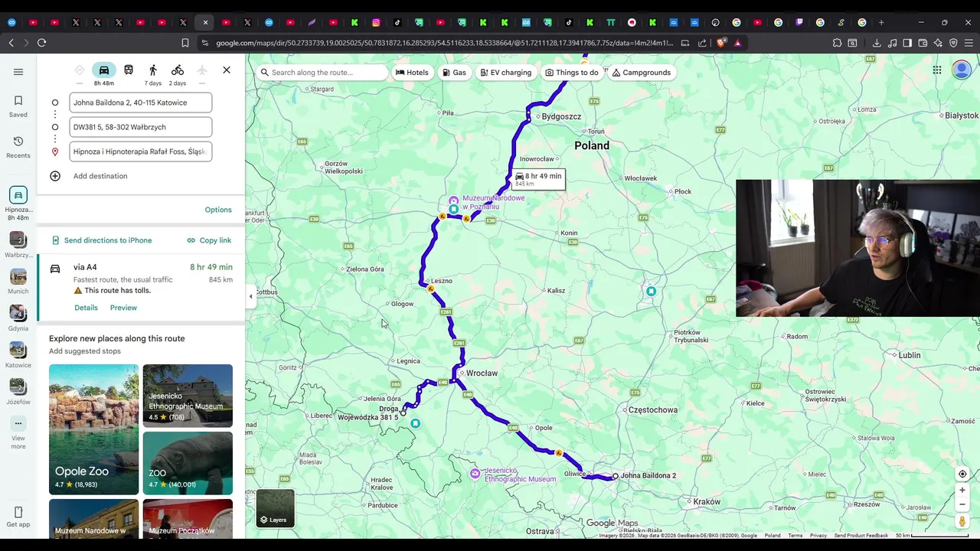Show your location on map
Viewport: 980px width, 551px height.
click(962, 474)
